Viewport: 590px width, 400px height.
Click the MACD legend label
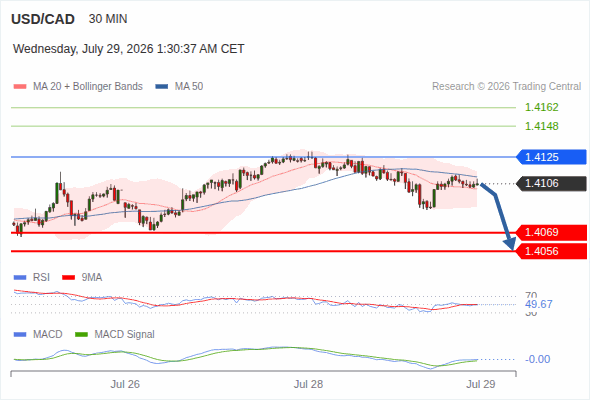(47, 335)
